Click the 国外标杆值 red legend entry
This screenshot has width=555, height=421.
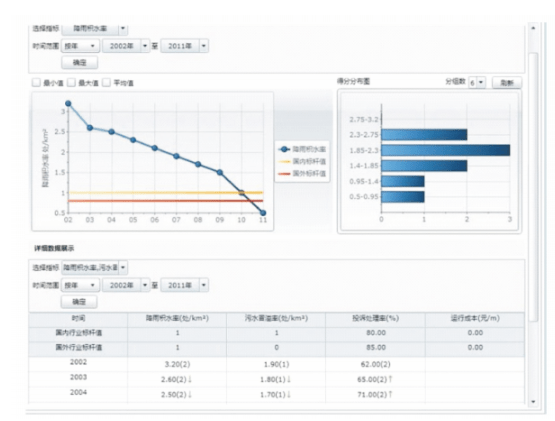click(302, 173)
